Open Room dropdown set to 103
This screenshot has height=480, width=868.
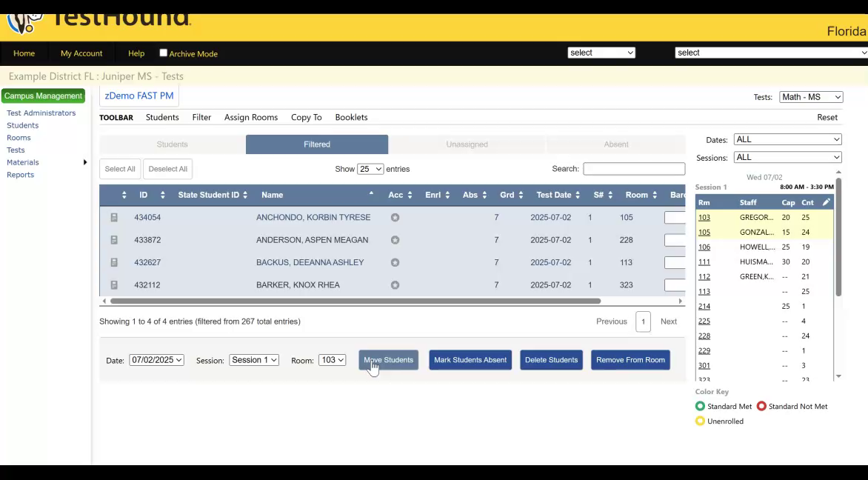pyautogui.click(x=332, y=360)
